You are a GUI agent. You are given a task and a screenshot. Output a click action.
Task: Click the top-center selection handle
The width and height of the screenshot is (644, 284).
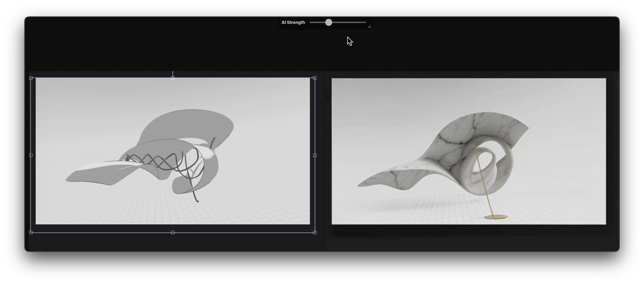[173, 78]
